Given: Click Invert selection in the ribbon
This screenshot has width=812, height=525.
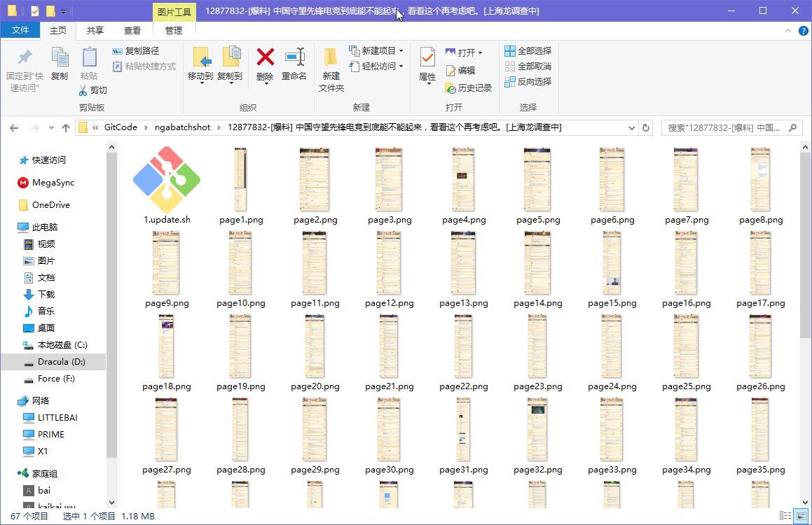Looking at the screenshot, I should click(x=528, y=82).
